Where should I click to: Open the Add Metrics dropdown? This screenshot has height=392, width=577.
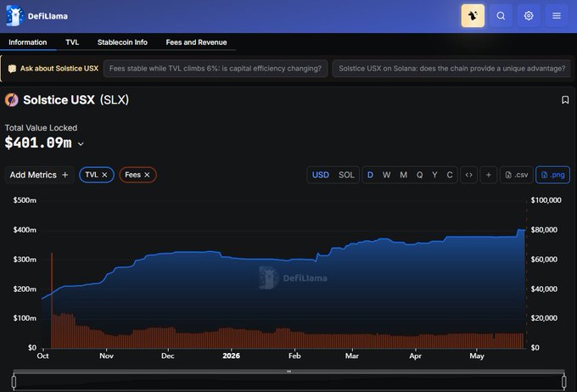coord(39,175)
